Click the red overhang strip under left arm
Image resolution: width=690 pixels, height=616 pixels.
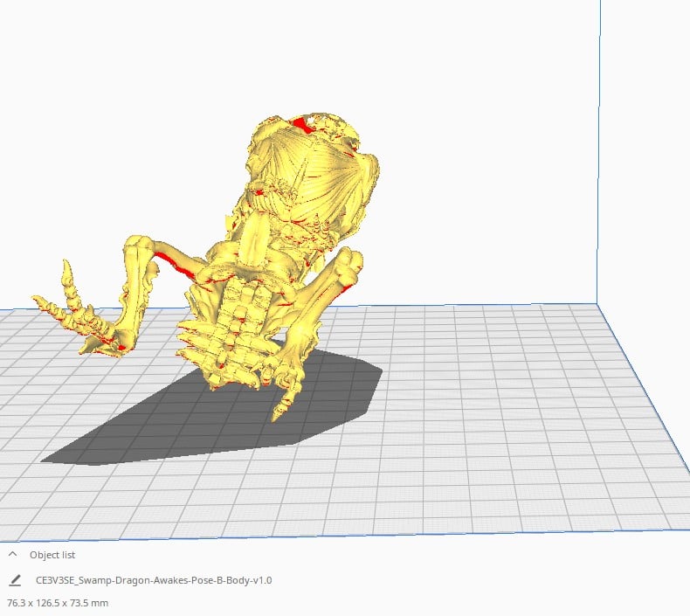174,264
